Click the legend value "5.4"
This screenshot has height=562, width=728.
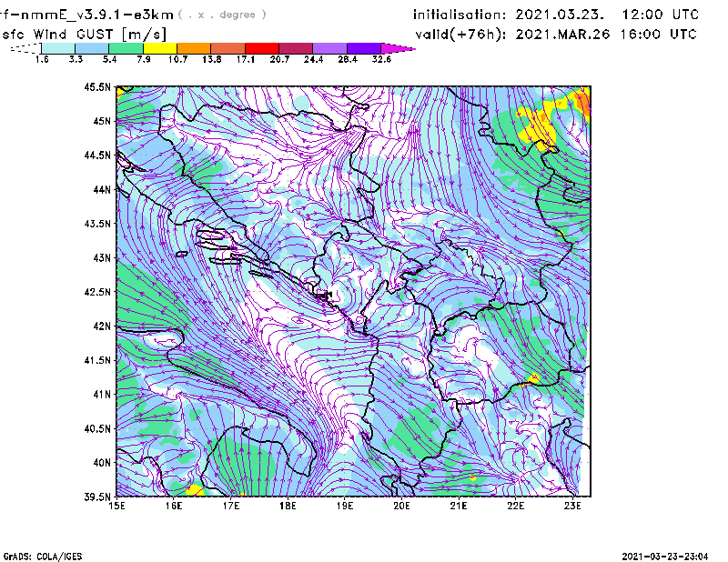109,59
